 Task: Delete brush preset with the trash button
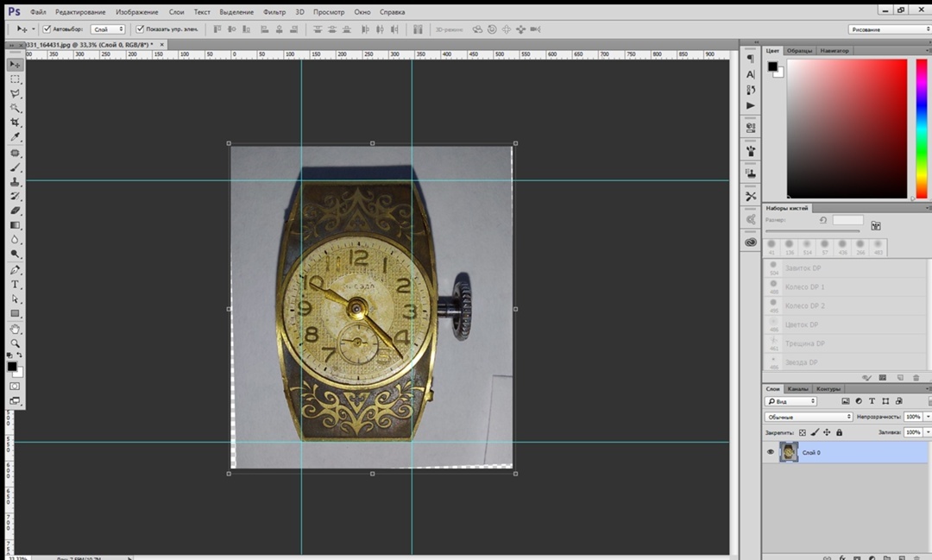tap(916, 377)
